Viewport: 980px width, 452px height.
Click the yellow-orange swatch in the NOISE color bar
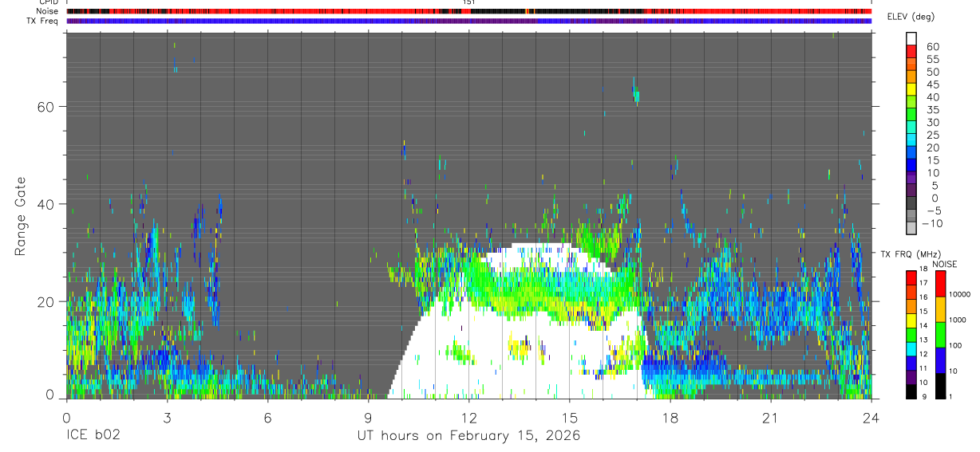coord(940,309)
